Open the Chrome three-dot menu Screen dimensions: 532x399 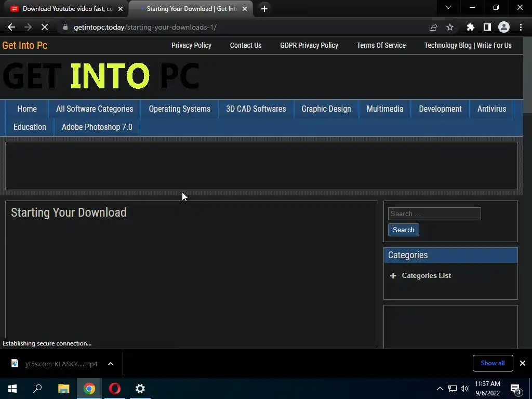click(x=521, y=27)
